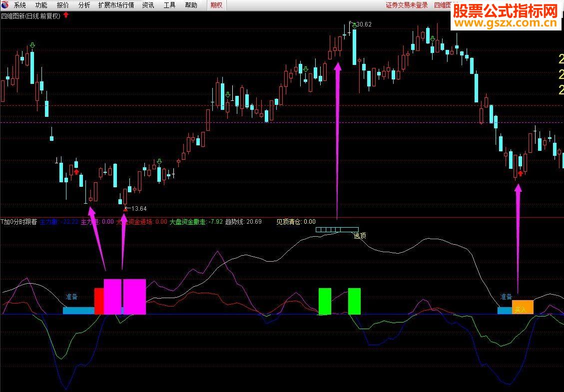This screenshot has width=564, height=392.
Task: Open the 工具 menu
Action: tap(169, 5)
